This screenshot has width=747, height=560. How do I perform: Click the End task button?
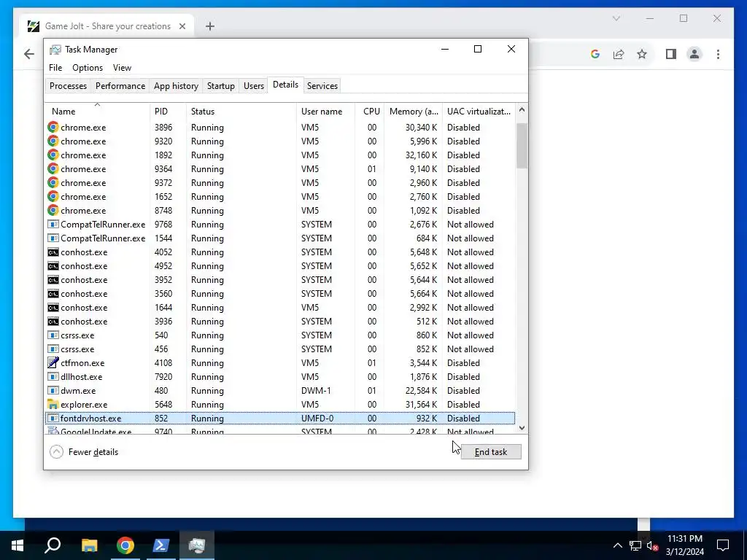tap(491, 452)
